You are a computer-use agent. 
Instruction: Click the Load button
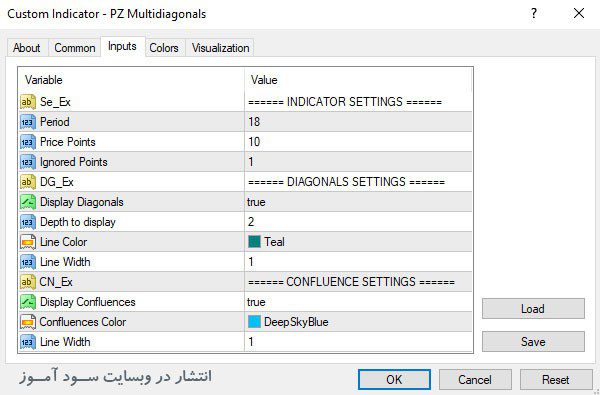(x=533, y=308)
